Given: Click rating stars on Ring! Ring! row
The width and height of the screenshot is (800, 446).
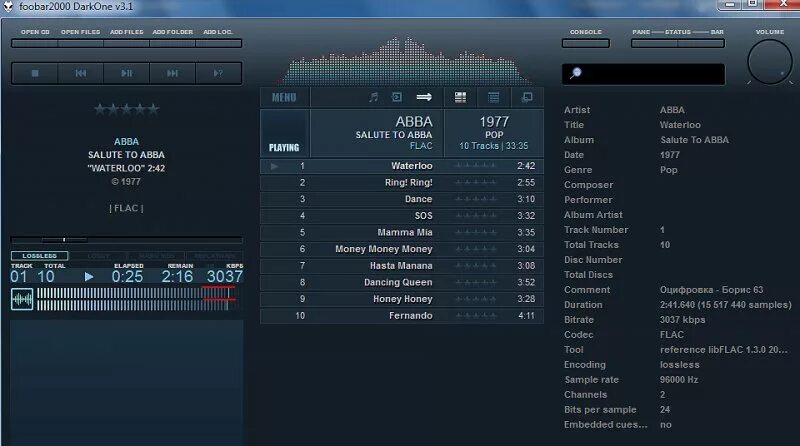Looking at the screenshot, I should (x=475, y=183).
